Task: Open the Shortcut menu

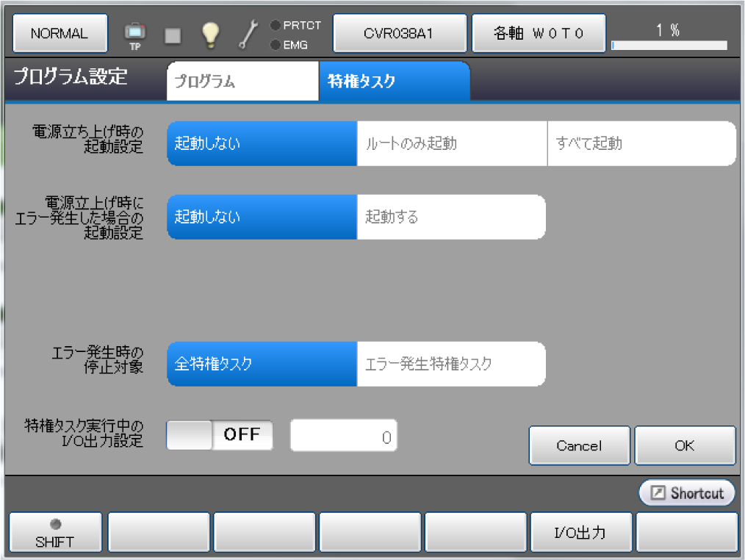Action: click(687, 493)
